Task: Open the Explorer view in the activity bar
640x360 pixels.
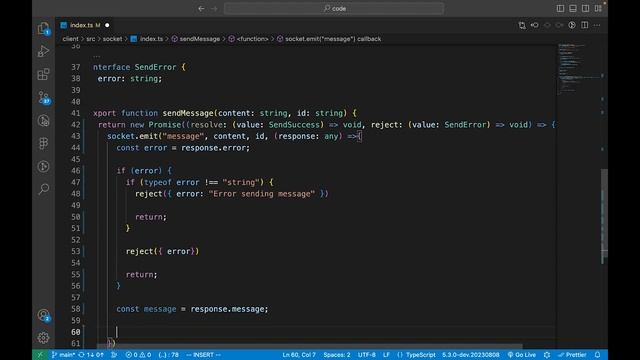Action: coord(43,29)
